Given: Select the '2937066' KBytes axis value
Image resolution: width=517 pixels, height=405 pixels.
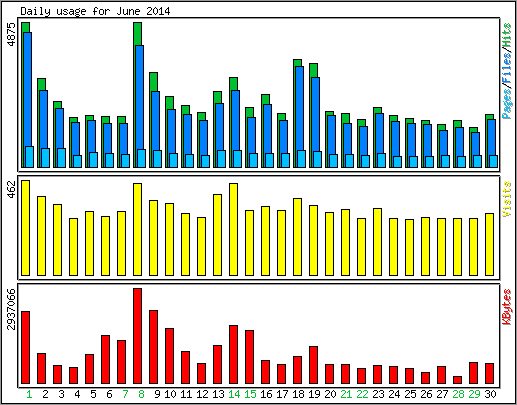Looking at the screenshot, I should click(12, 309).
